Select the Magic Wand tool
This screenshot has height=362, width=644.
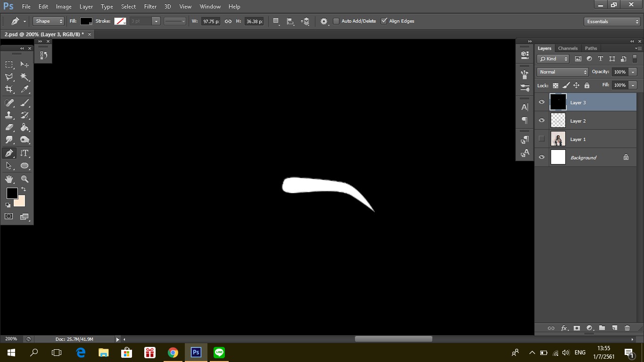tap(25, 77)
